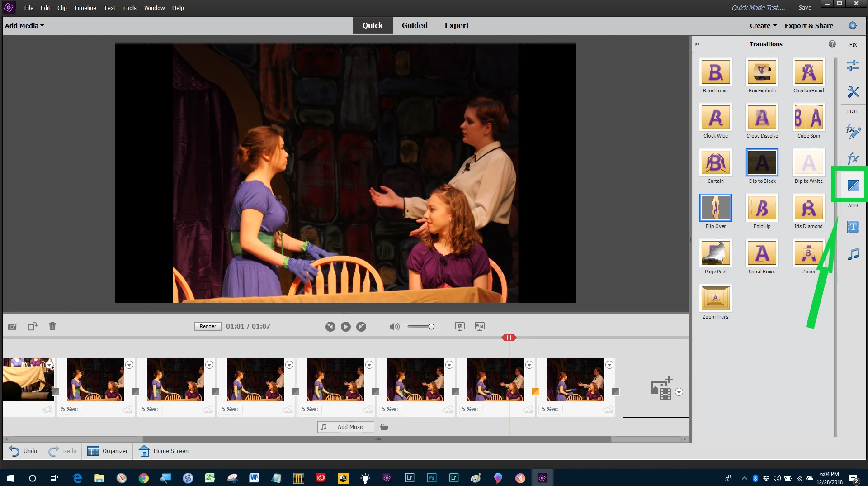Toggle full screen preview mode
This screenshot has width=868, height=486.
pos(480,326)
